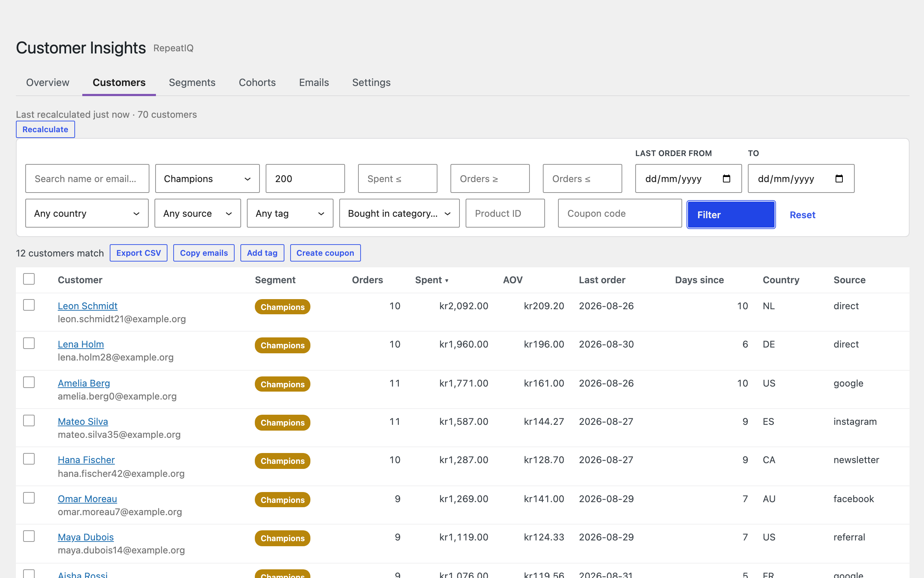Click the Country column header
924x578 pixels.
pyautogui.click(x=781, y=280)
